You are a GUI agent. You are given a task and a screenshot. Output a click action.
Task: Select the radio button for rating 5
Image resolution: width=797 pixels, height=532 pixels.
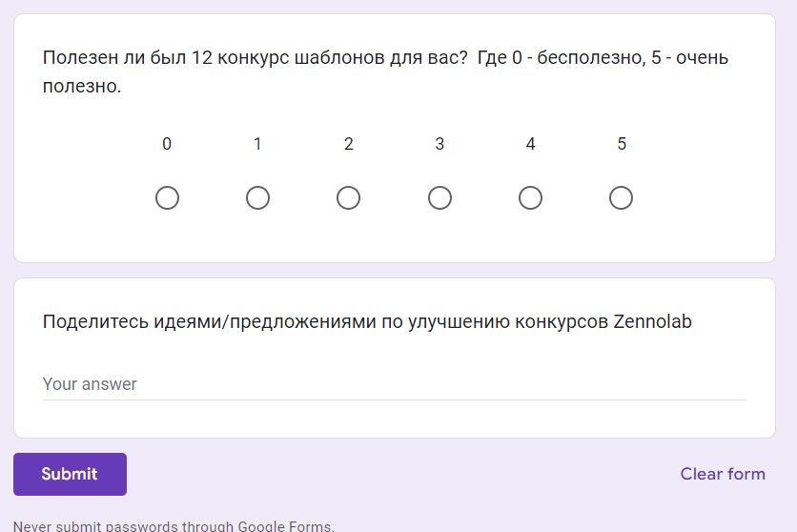point(622,198)
